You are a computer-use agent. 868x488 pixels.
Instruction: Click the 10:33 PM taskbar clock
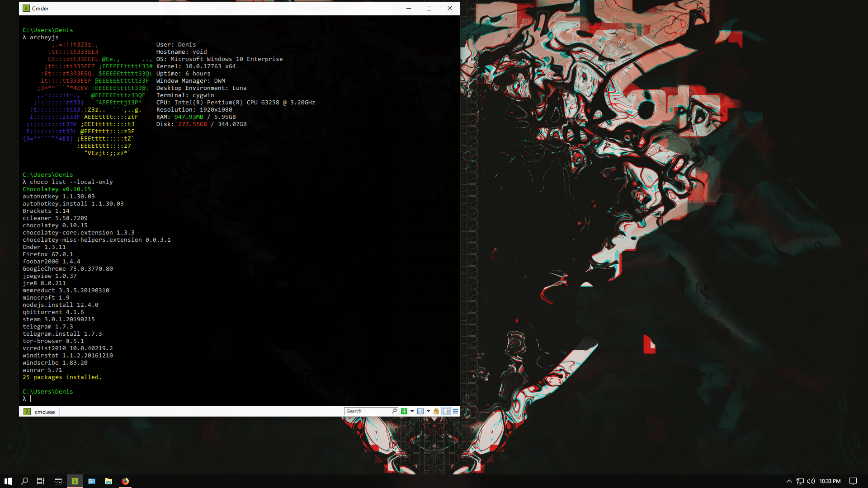click(x=830, y=481)
